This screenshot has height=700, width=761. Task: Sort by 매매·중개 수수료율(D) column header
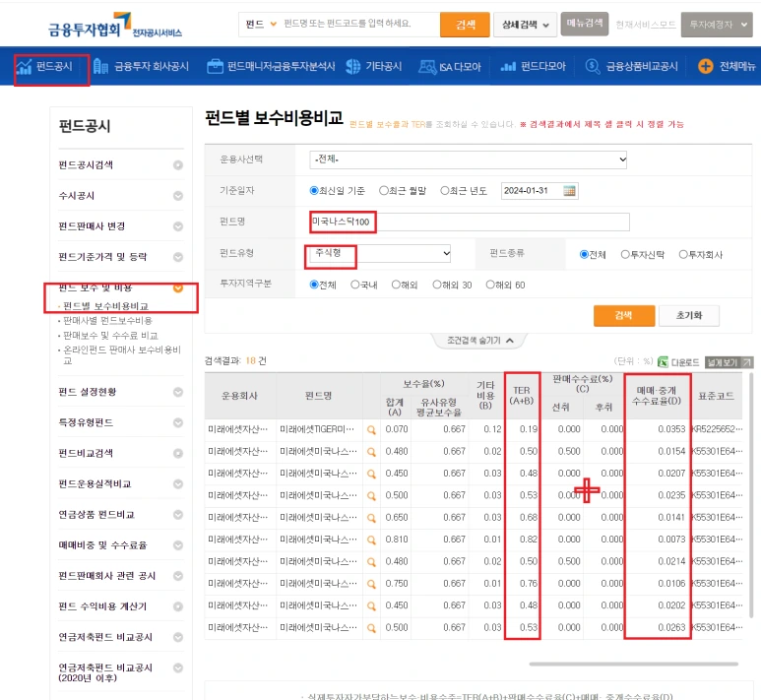658,396
